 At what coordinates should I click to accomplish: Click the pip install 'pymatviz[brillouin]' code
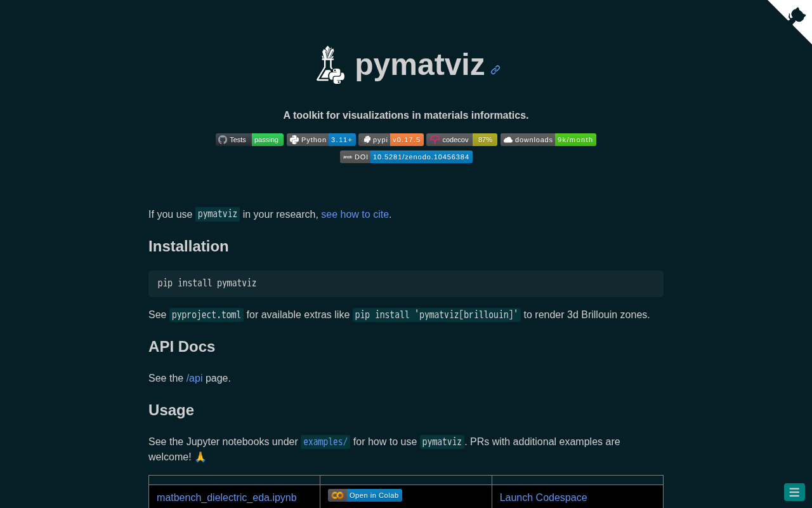[x=436, y=315]
